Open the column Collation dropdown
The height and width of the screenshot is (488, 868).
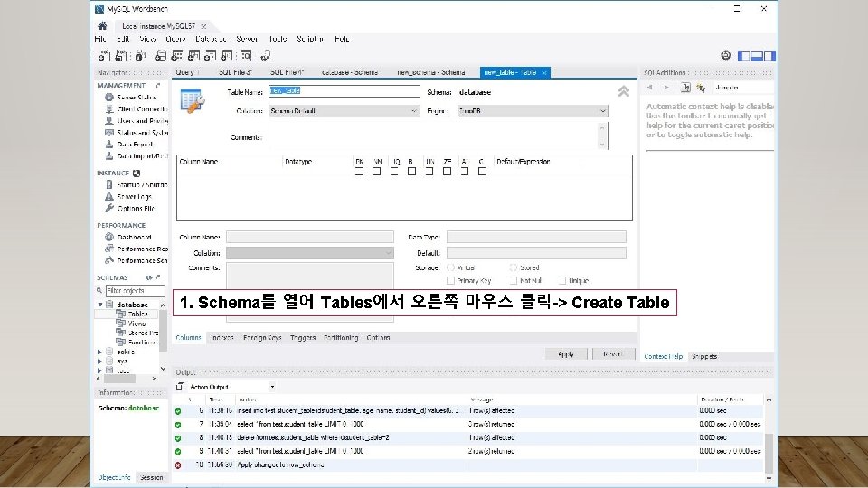click(310, 253)
